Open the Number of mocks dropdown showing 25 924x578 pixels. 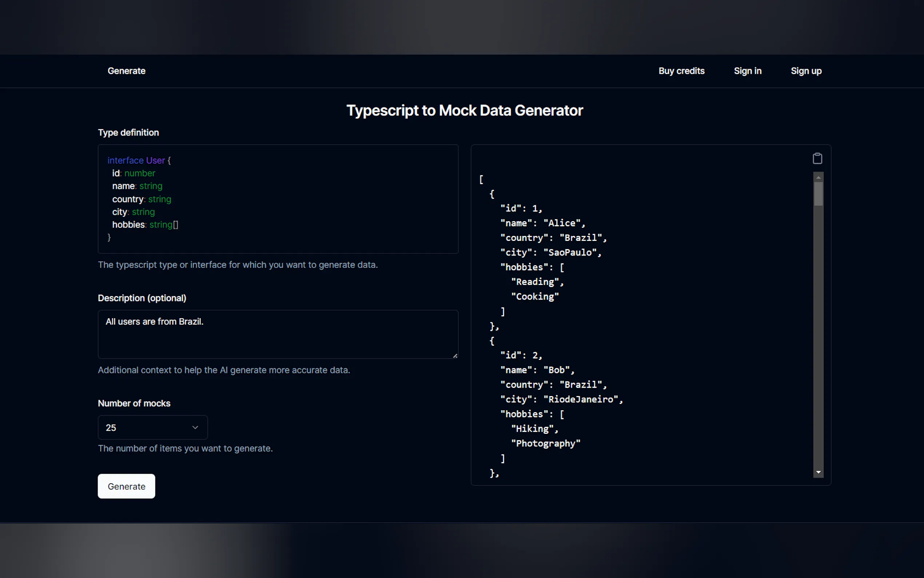[x=152, y=427]
